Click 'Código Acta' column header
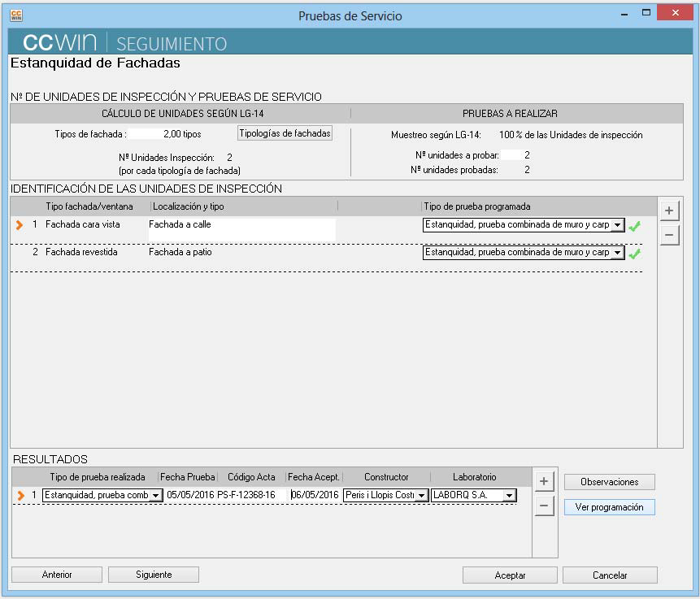 [x=251, y=477]
